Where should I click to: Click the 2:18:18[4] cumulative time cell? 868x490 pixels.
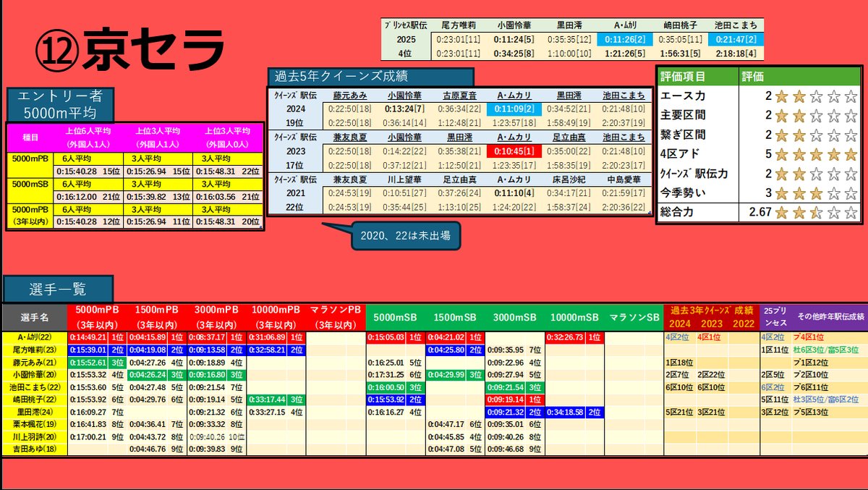735,53
